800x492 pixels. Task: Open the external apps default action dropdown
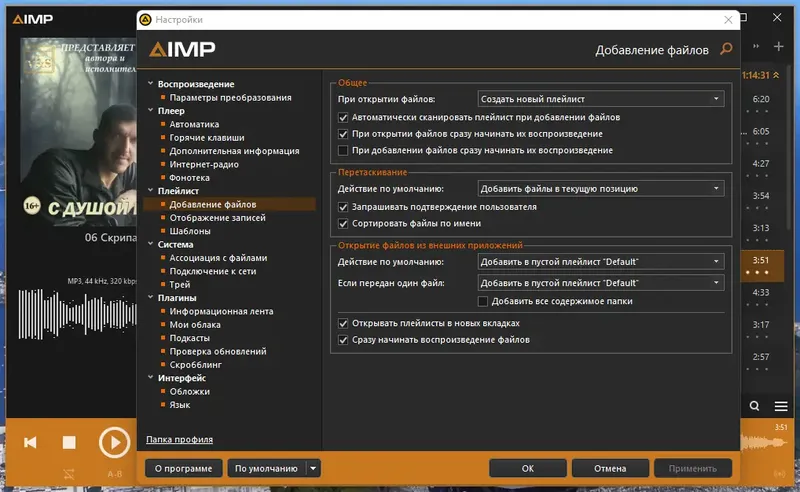pyautogui.click(x=601, y=262)
